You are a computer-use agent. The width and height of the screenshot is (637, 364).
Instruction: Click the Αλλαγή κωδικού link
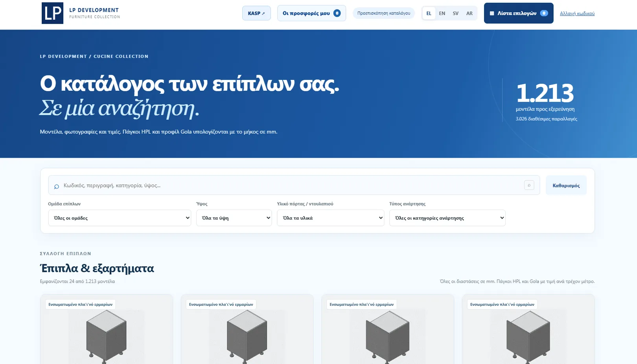coord(577,13)
